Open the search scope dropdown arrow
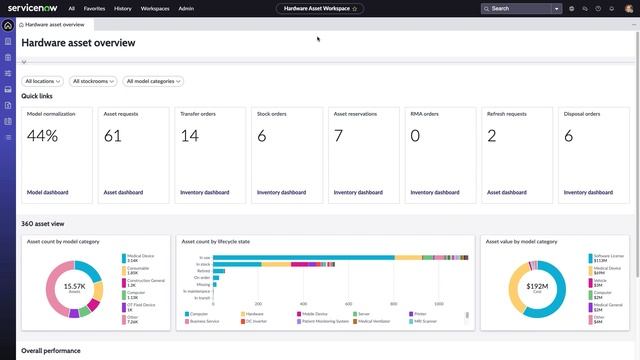The height and width of the screenshot is (360, 640). click(x=556, y=9)
